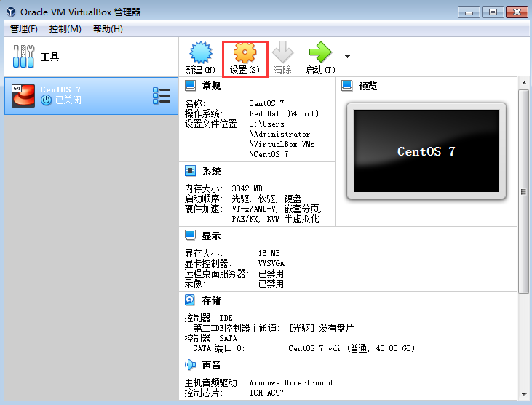This screenshot has width=532, height=405.
Task: Click memory value 3042 MB
Action: tap(247, 188)
